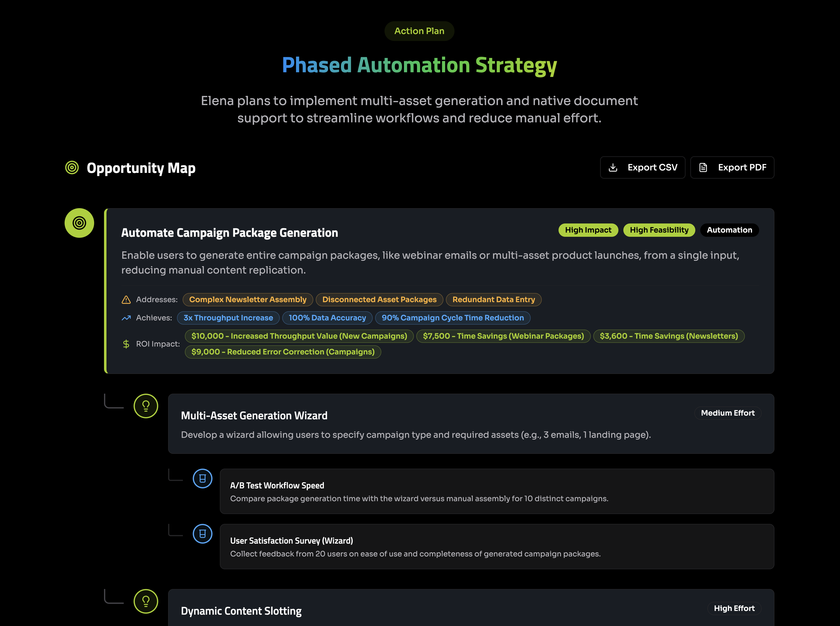The image size is (840, 626).
Task: Click the warning triangle icon next to Addresses
Action: tap(126, 300)
